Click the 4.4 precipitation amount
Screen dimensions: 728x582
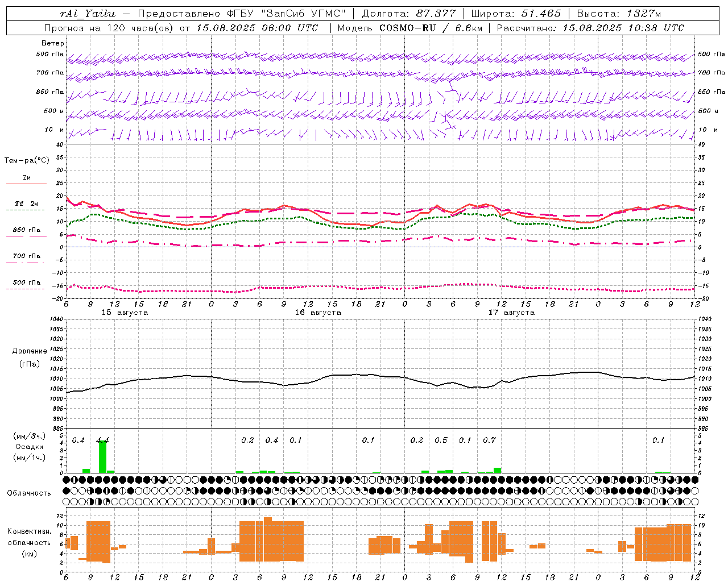(102, 440)
